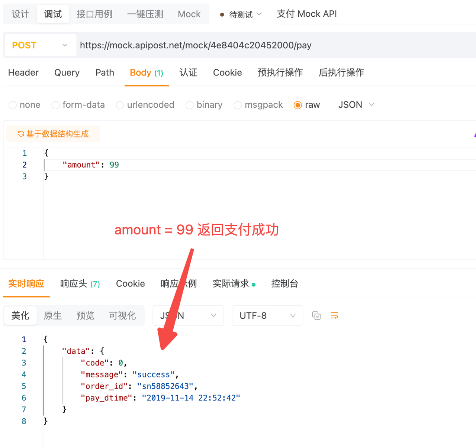Select the form-data body type
The height and width of the screenshot is (448, 476).
(78, 105)
